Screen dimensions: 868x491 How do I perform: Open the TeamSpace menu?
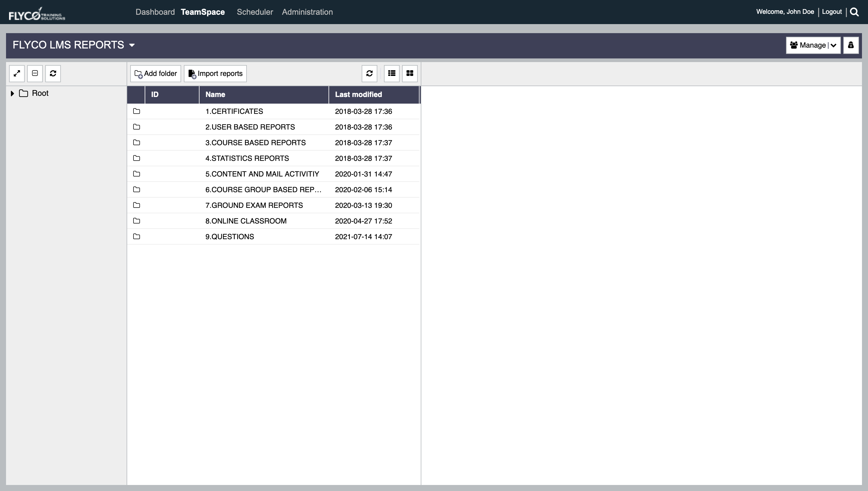pos(203,12)
